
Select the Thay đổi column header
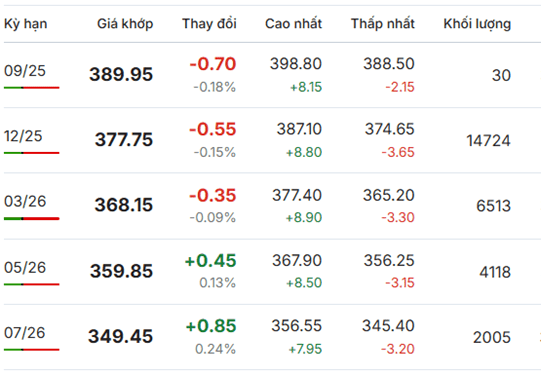point(209,23)
